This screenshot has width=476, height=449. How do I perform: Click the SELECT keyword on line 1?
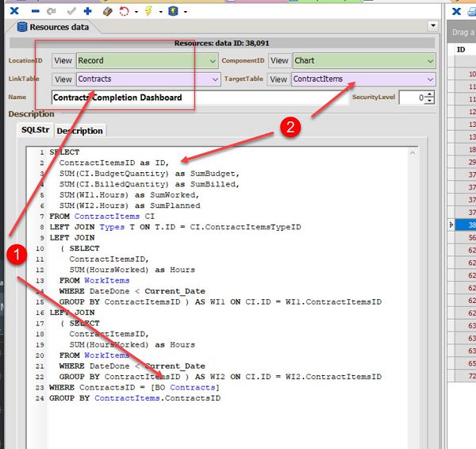(x=64, y=152)
